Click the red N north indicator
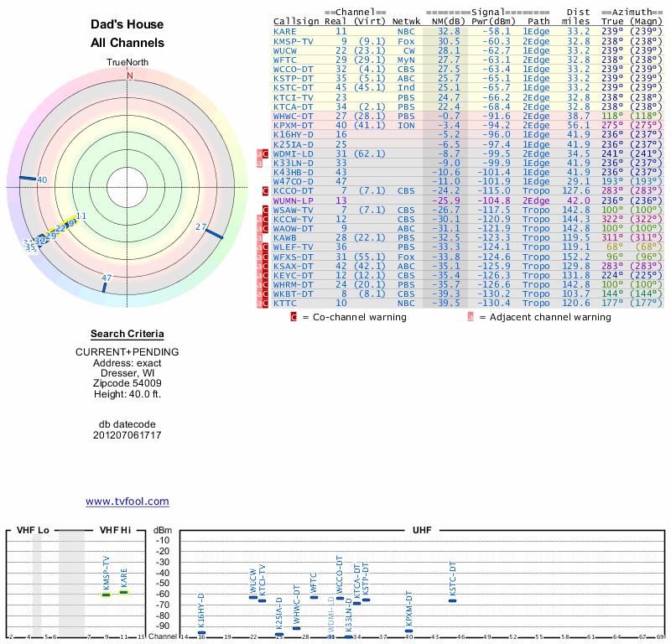 click(x=129, y=75)
